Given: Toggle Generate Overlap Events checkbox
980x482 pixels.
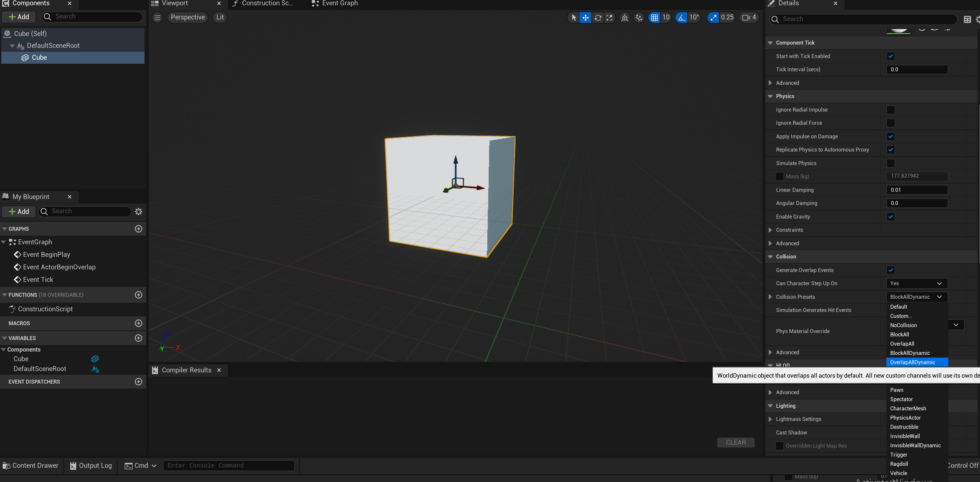Looking at the screenshot, I should pos(891,270).
